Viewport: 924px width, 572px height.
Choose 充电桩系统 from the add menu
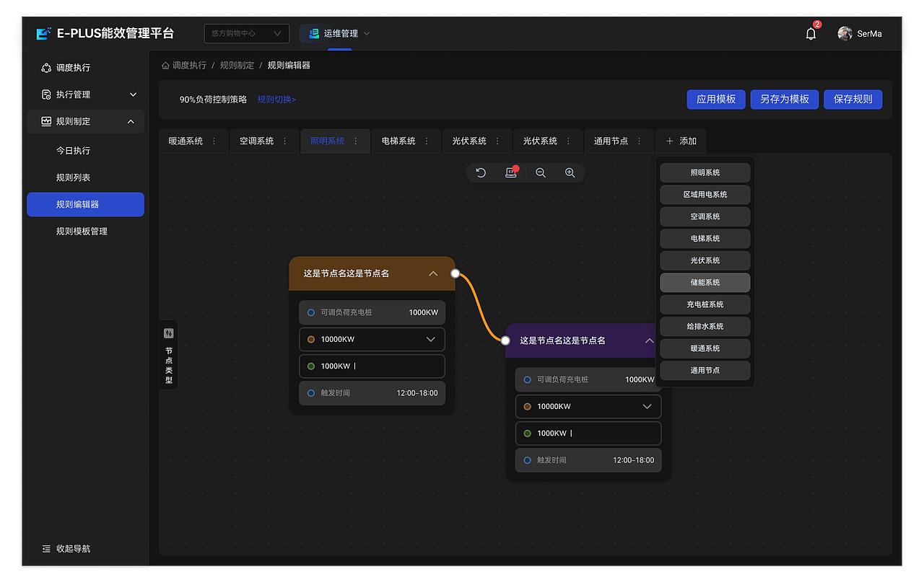(x=705, y=304)
